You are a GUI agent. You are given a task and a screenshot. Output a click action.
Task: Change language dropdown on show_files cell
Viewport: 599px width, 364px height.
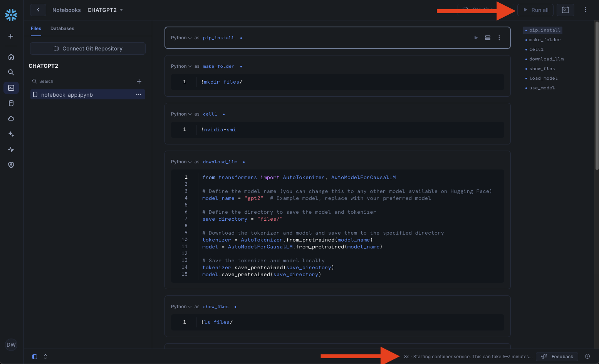(181, 307)
